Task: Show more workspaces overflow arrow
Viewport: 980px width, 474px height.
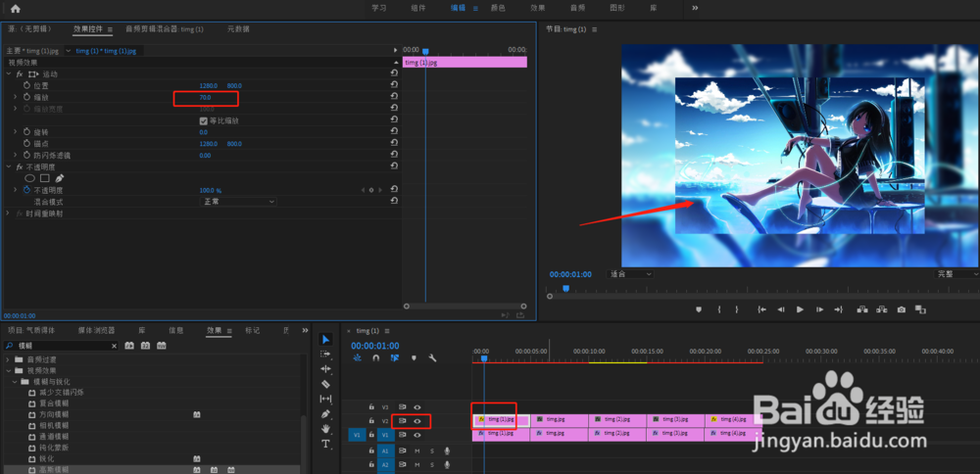Action: click(x=695, y=8)
